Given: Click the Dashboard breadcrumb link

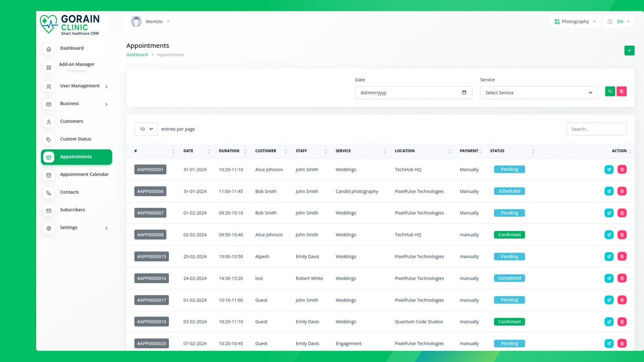Looking at the screenshot, I should 137,55.
